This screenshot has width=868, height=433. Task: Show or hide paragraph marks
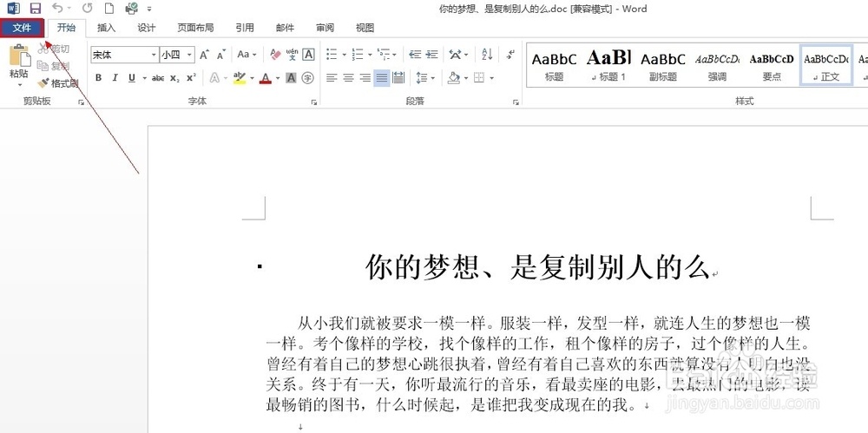(510, 55)
